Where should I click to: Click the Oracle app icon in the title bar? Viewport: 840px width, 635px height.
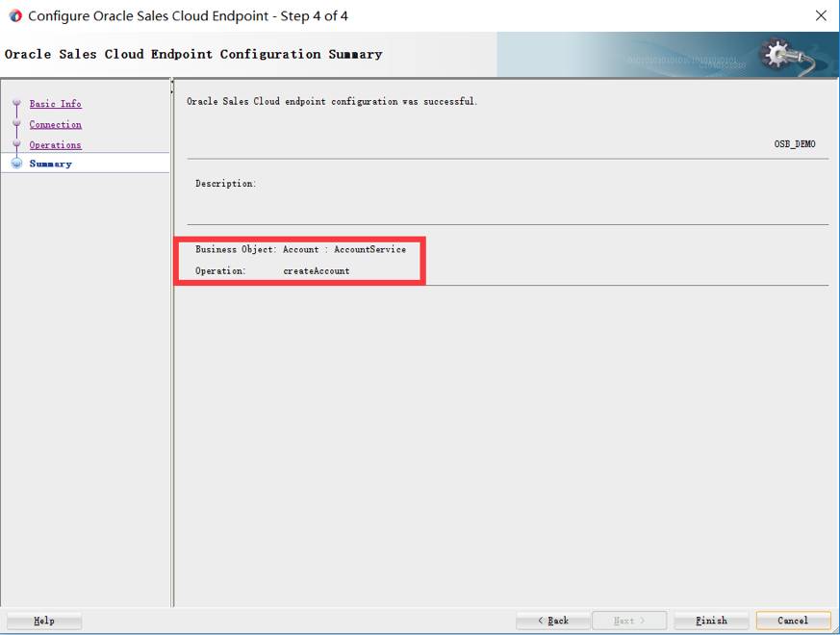15,15
